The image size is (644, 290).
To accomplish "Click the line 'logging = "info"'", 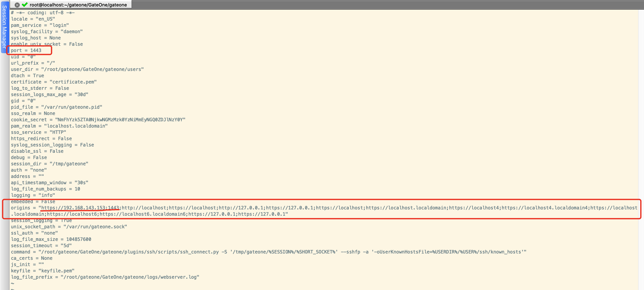I will point(33,195).
